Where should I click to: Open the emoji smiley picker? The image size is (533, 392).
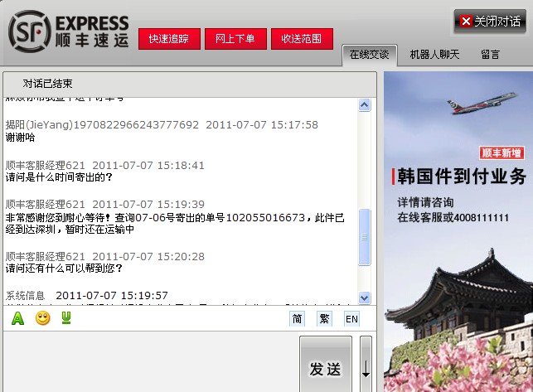pos(42,318)
